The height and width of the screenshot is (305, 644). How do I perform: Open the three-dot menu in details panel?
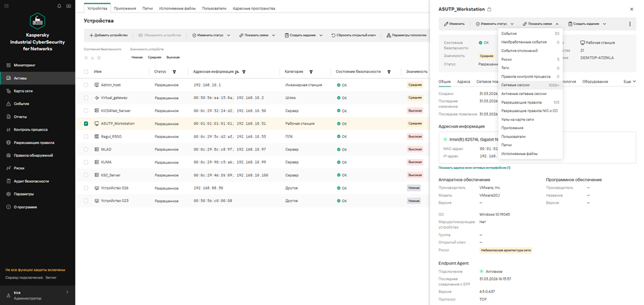click(630, 23)
